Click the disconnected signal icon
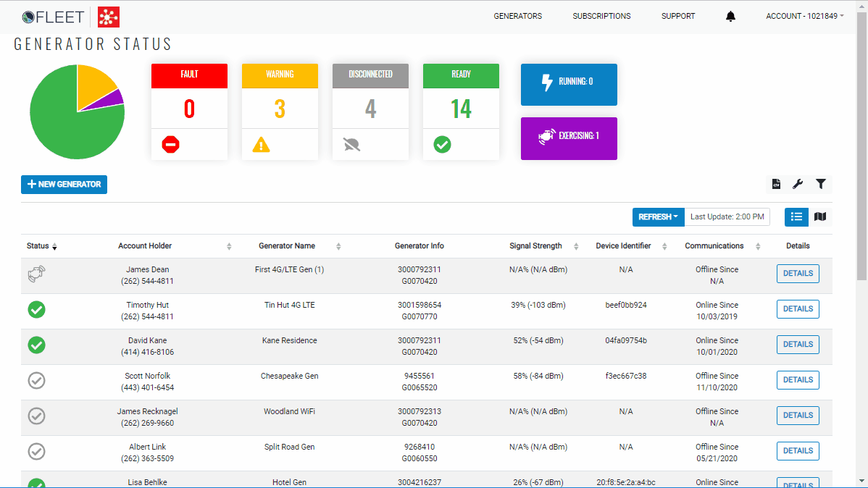The height and width of the screenshot is (488, 868). point(351,145)
